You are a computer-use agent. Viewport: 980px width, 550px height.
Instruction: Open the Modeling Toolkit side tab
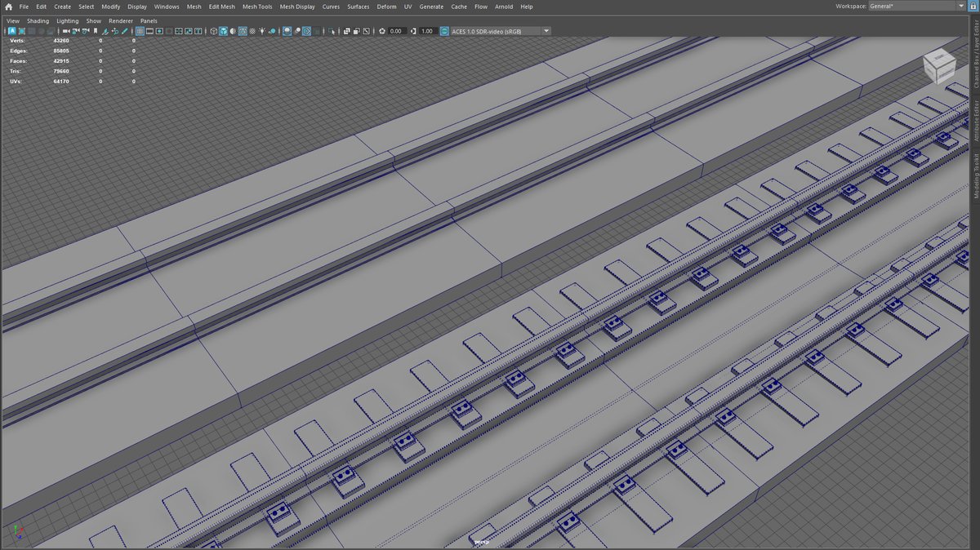click(x=975, y=174)
